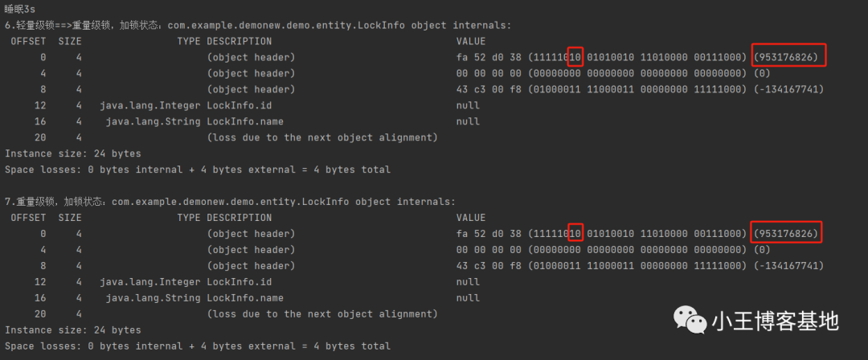The width and height of the screenshot is (868, 360).
Task: Click the section 6 轻量级锁==>重量级锁 heading
Action: (258, 26)
